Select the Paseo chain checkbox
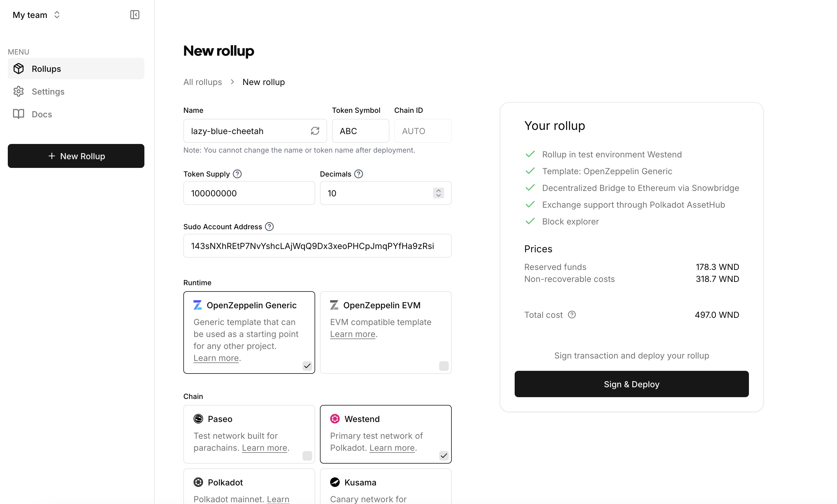The image size is (837, 504). click(x=307, y=456)
